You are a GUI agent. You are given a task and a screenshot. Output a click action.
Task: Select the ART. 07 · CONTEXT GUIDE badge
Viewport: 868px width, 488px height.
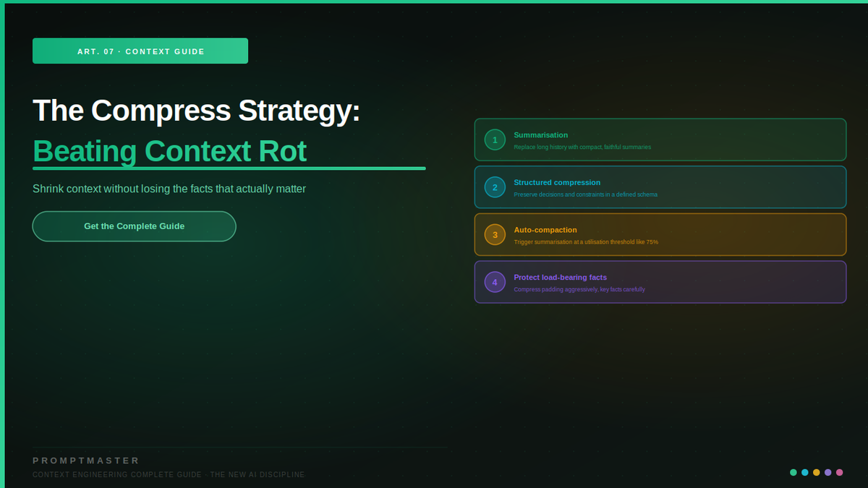[140, 51]
